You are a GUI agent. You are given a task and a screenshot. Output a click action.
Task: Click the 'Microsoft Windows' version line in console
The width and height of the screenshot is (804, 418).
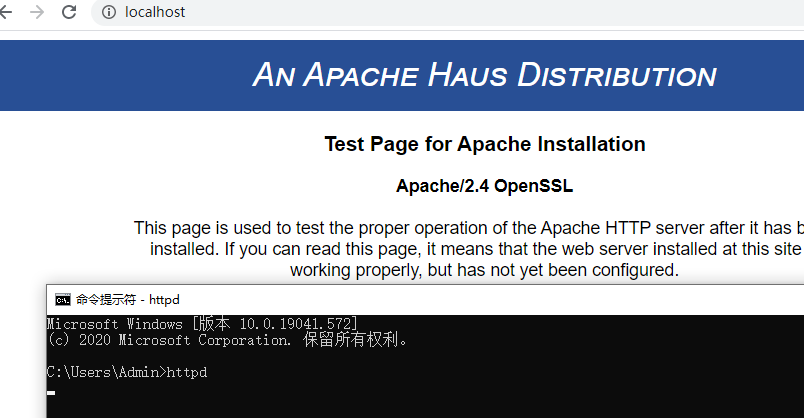202,324
